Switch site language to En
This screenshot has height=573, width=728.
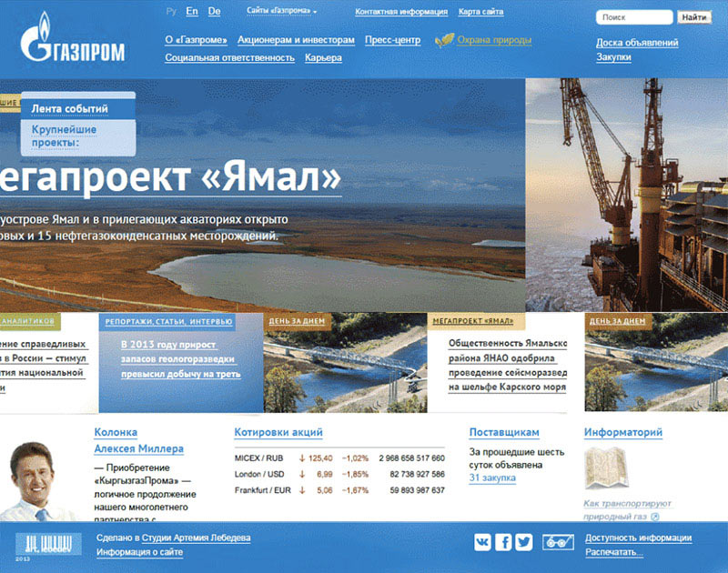pos(191,12)
